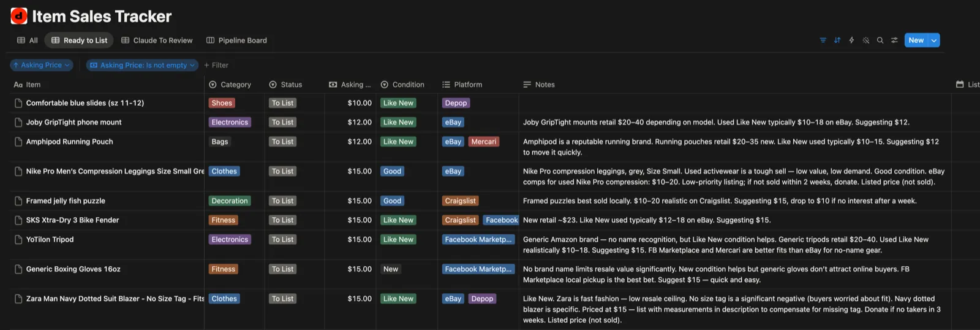Click Facebook Marketp... tag for YoTilon Tripod
This screenshot has height=330, width=980.
(478, 240)
